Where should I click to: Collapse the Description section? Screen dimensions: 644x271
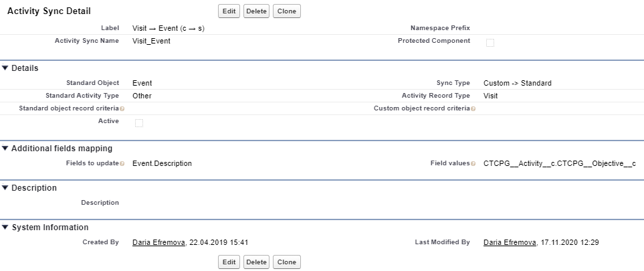[5, 188]
